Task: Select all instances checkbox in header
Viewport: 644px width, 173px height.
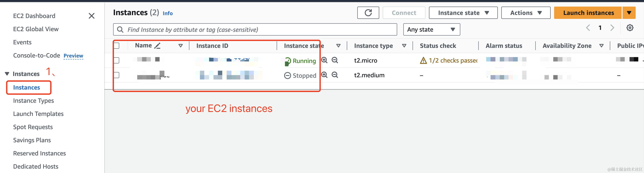Action: [x=116, y=46]
